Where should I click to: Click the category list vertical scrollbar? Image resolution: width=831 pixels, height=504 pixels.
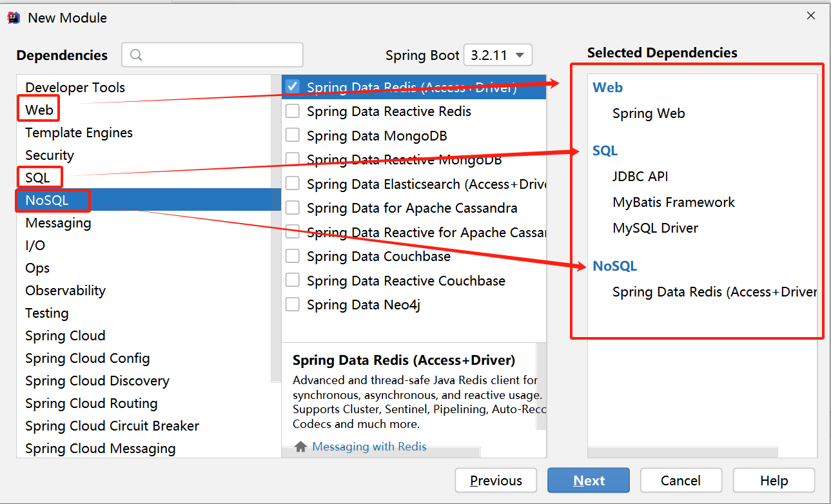[x=276, y=229]
